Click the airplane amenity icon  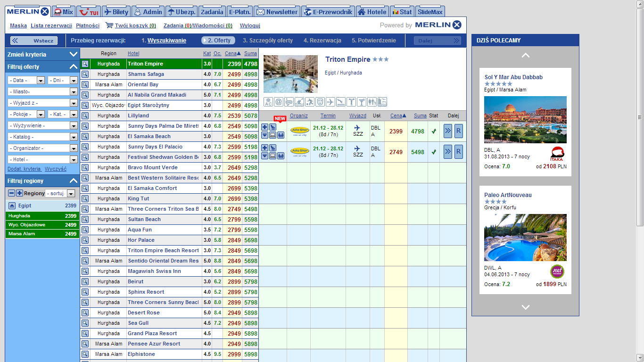click(x=330, y=102)
